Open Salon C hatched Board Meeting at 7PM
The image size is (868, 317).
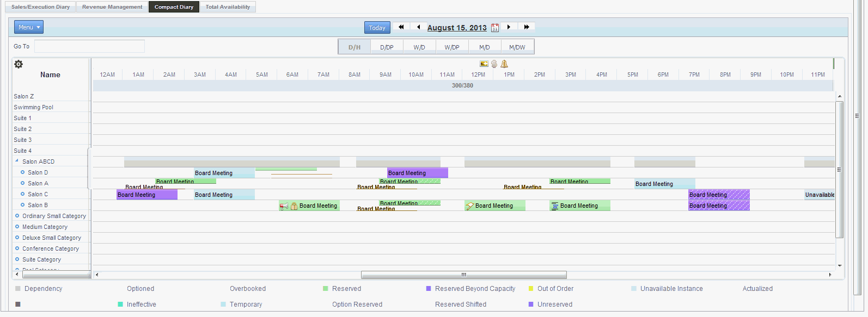(719, 195)
